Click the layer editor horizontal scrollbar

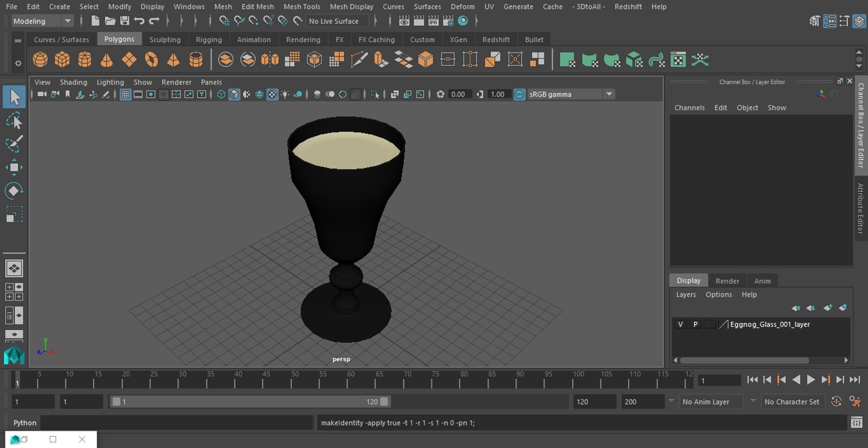744,360
